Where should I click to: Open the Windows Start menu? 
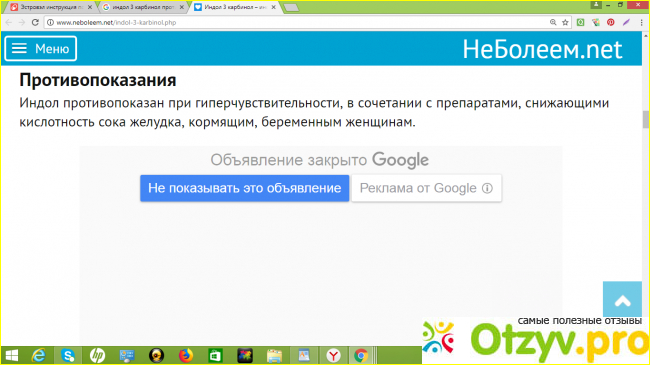(x=12, y=355)
